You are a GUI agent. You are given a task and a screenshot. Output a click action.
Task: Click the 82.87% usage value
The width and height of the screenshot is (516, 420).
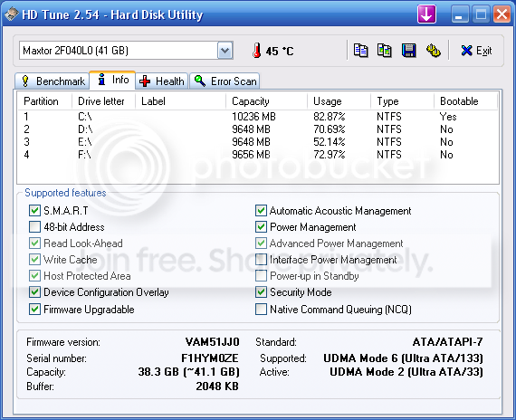point(330,117)
